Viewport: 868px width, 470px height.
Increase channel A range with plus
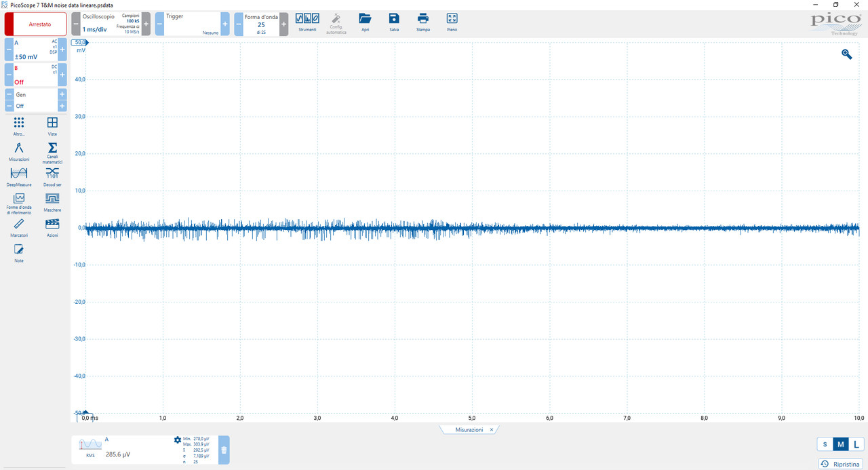[x=62, y=50]
